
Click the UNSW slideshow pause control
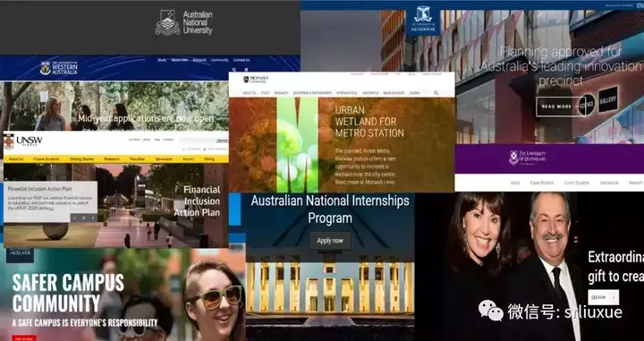84,217
